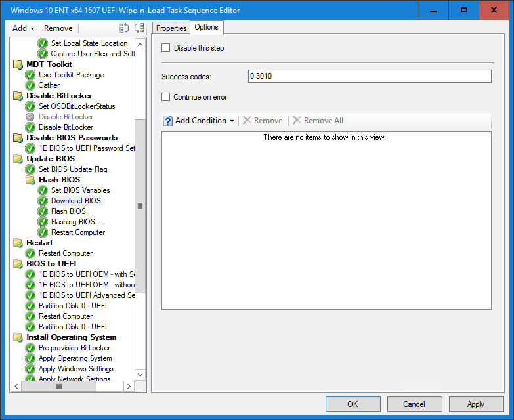This screenshot has height=420, width=514.
Task: Click into the Success codes field
Action: coord(369,77)
